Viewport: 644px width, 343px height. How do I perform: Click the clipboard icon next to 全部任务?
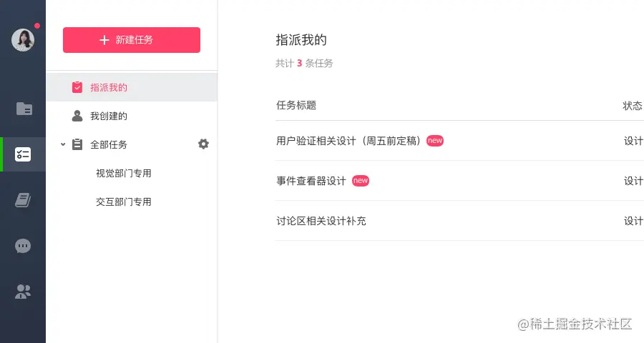[77, 144]
